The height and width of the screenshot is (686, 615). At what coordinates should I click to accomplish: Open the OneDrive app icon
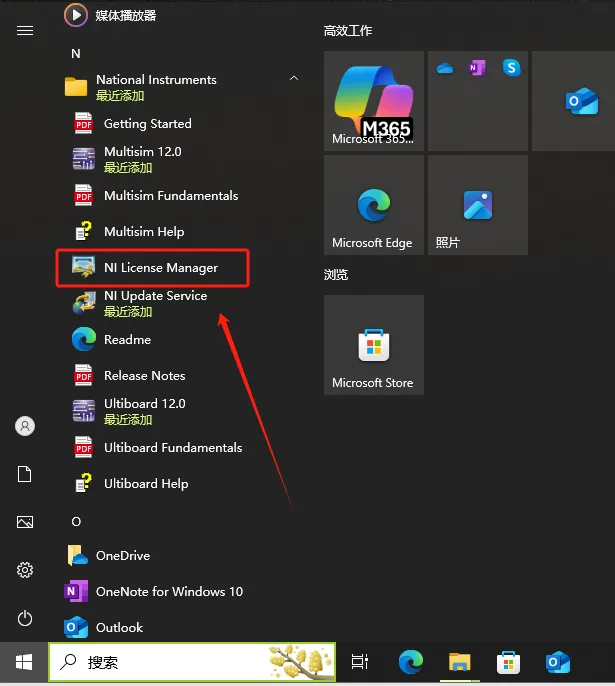point(77,555)
